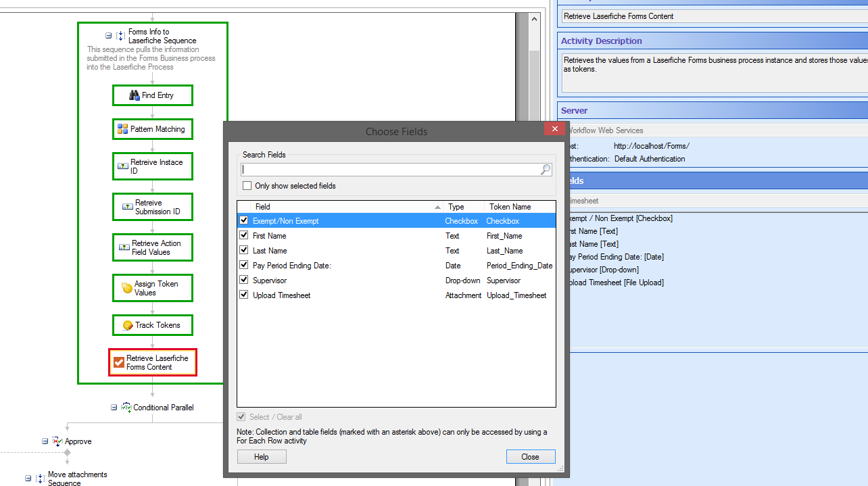This screenshot has width=868, height=486.
Task: Click the Move attachments Sequence icon
Action: point(40,479)
